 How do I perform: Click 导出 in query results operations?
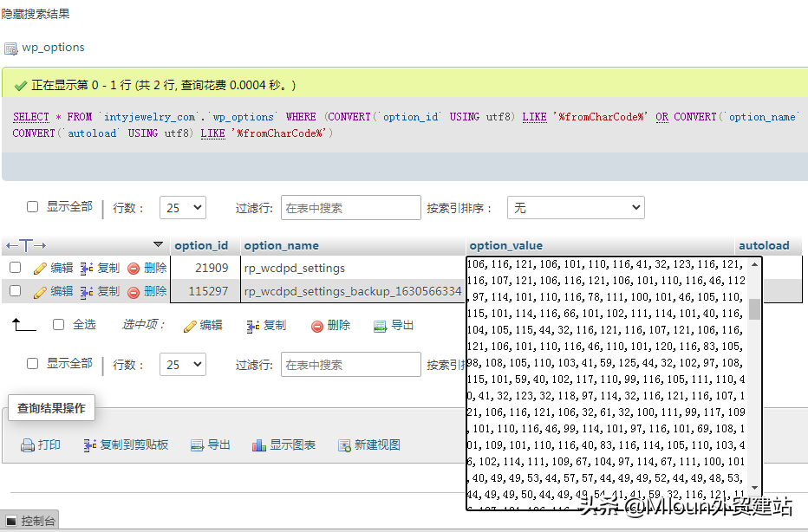(x=219, y=444)
